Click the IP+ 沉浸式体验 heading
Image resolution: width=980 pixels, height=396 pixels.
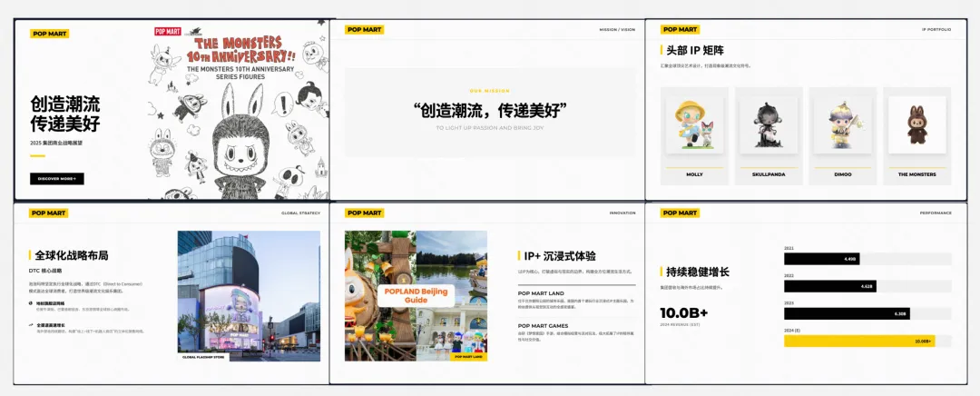[560, 256]
